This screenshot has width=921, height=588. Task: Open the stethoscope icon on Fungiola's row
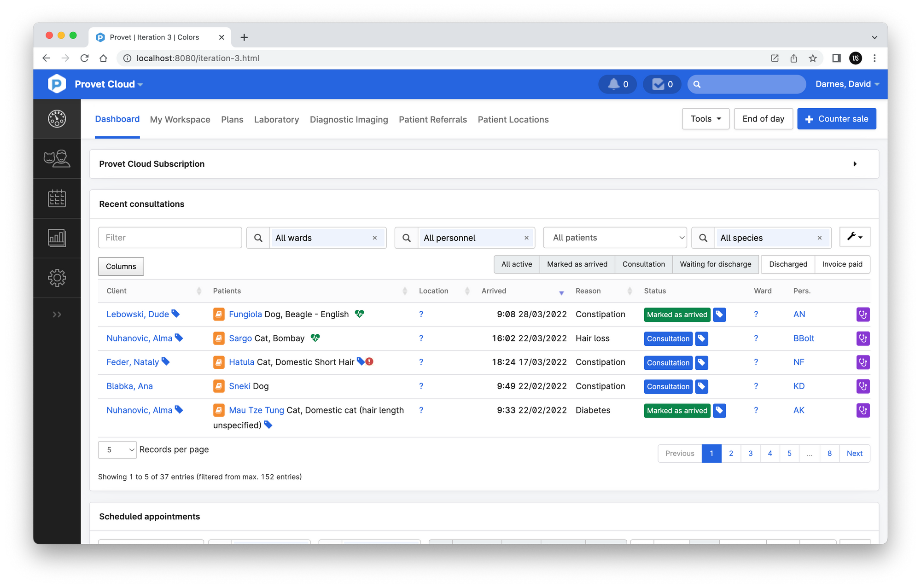click(x=863, y=314)
